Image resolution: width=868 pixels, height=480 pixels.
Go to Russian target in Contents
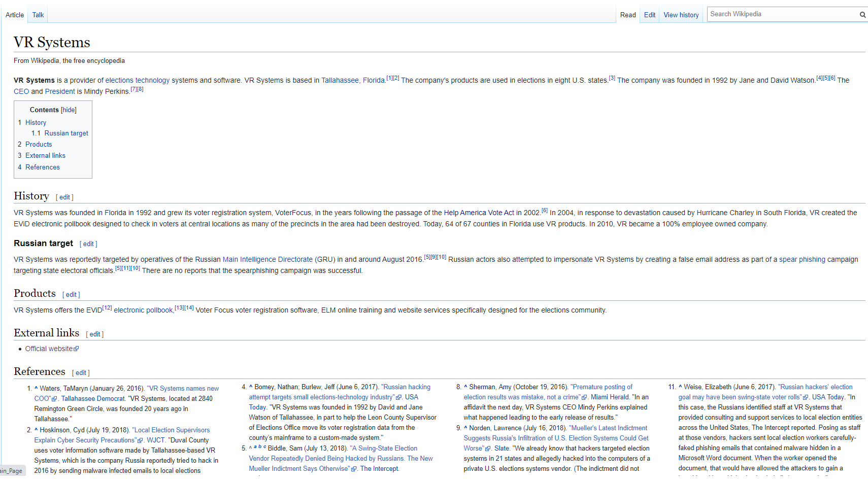[x=66, y=133]
